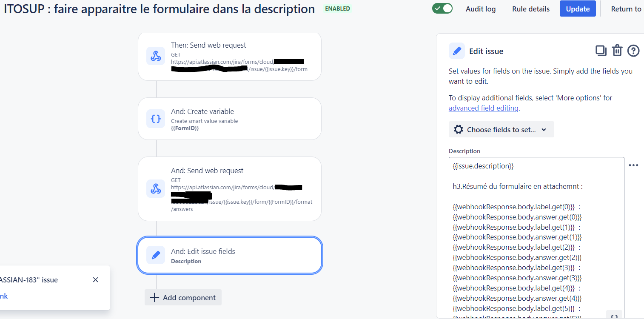This screenshot has width=644, height=319.
Task: Click the pencil icon in Edit issue fields step
Action: coord(156,255)
